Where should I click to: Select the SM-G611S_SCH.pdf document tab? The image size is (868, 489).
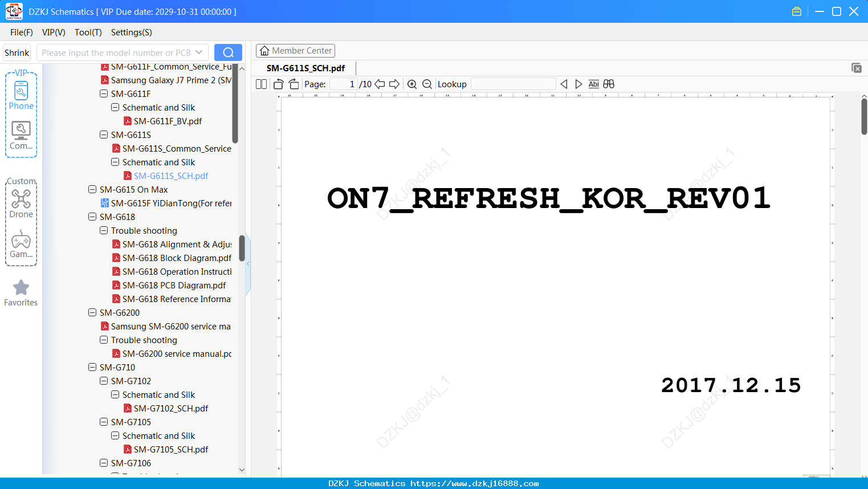(x=305, y=68)
